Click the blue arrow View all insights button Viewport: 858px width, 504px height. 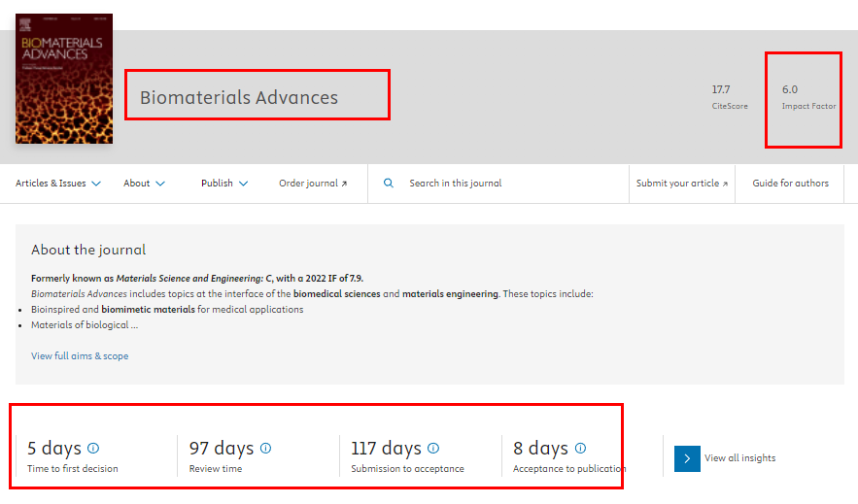[x=687, y=458]
